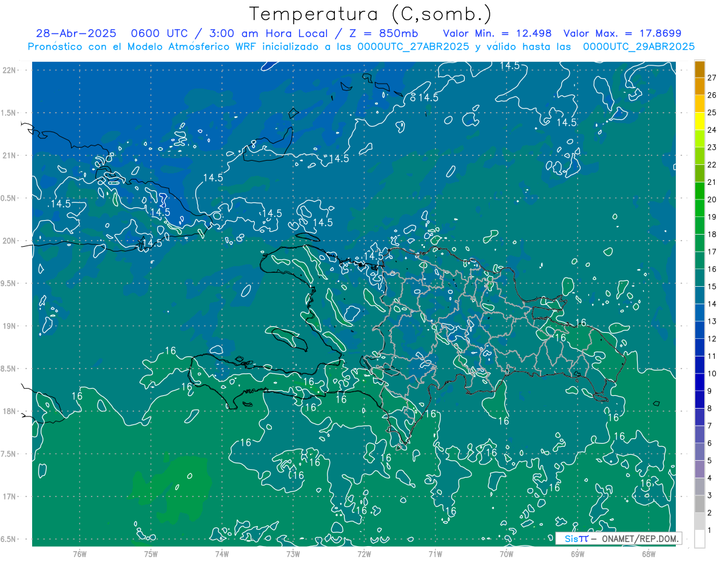Click the "76W" longitude axis label
The image size is (728, 562).
pos(79,554)
